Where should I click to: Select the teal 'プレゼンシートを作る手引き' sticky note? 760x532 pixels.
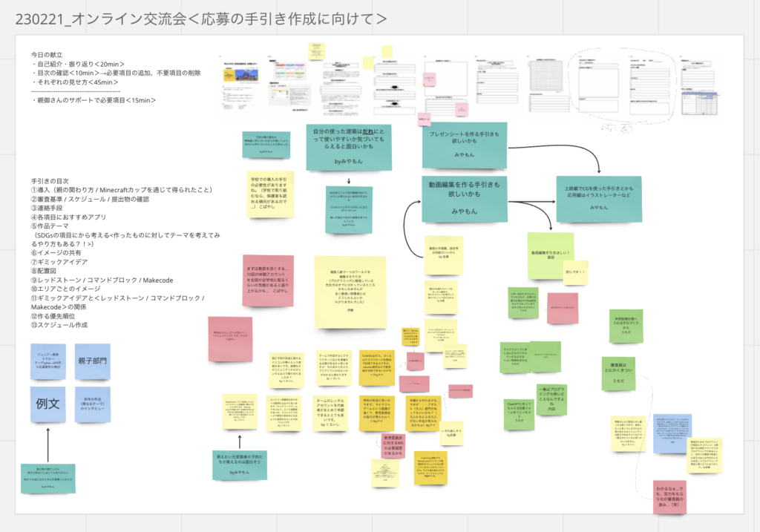coord(464,145)
